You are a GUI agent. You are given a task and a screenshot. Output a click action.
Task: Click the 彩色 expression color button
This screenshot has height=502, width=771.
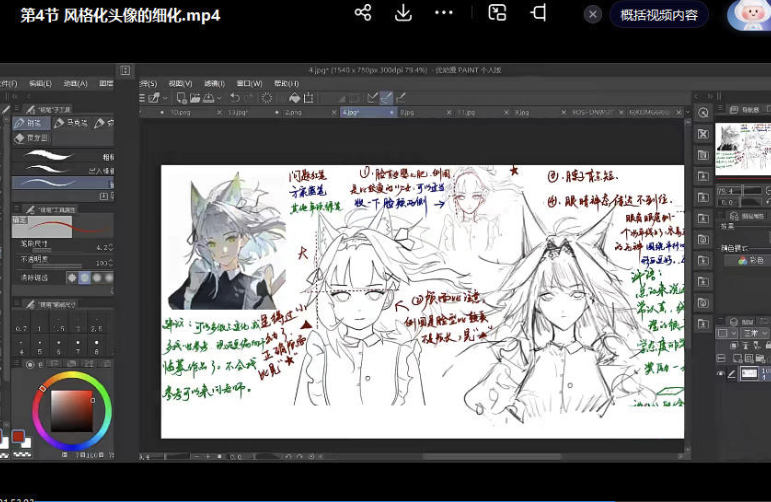pyautogui.click(x=748, y=260)
